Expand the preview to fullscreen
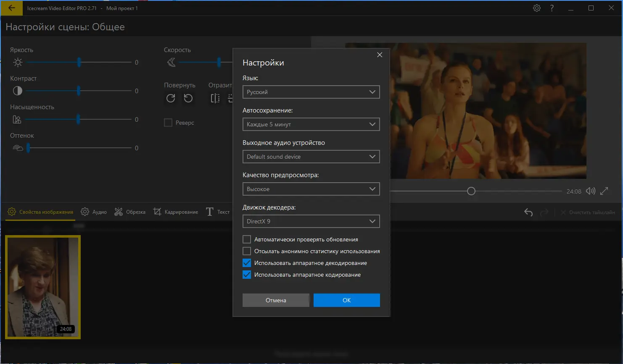This screenshot has height=364, width=623. 604,191
